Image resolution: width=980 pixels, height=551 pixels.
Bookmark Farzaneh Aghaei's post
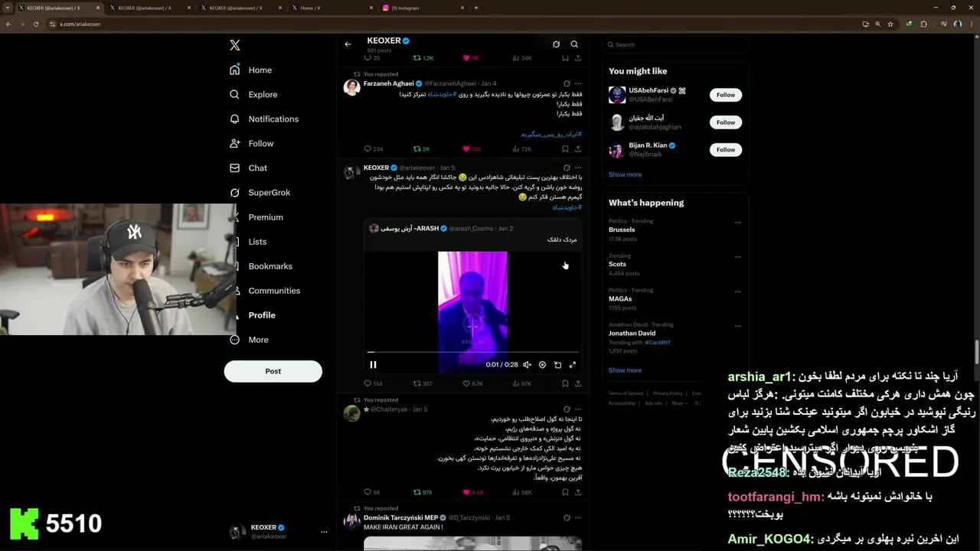[x=565, y=149]
